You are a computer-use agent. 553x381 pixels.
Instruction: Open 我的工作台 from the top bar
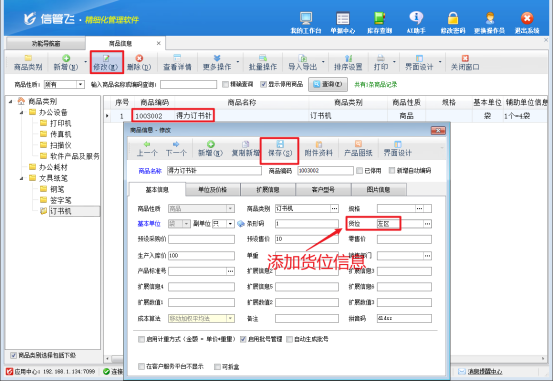tap(306, 23)
